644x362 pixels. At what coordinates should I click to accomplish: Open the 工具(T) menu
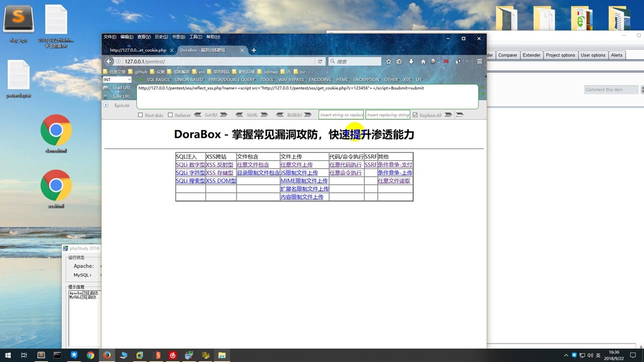tap(196, 37)
